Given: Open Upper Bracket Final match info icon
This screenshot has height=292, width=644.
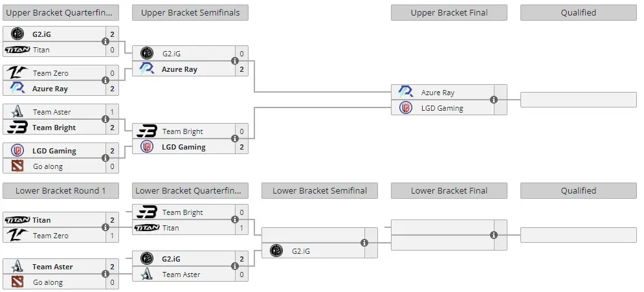Looking at the screenshot, I should [x=494, y=100].
